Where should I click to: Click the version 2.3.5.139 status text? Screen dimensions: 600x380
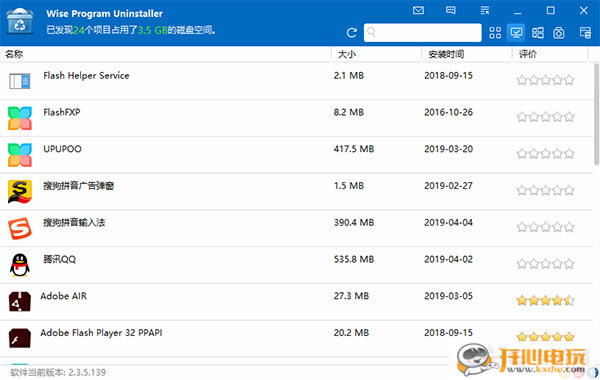pyautogui.click(x=58, y=372)
